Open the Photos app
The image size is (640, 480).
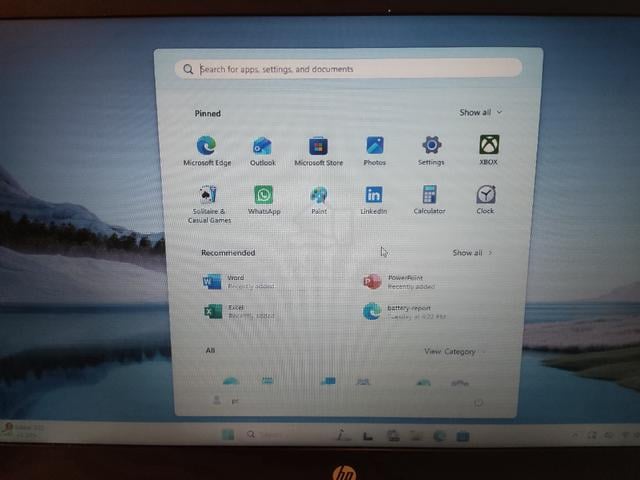point(375,151)
